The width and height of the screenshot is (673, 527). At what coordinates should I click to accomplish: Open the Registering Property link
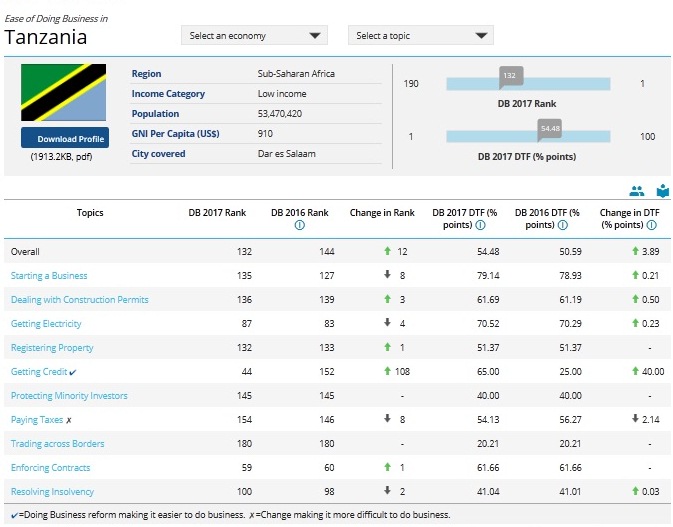click(52, 348)
